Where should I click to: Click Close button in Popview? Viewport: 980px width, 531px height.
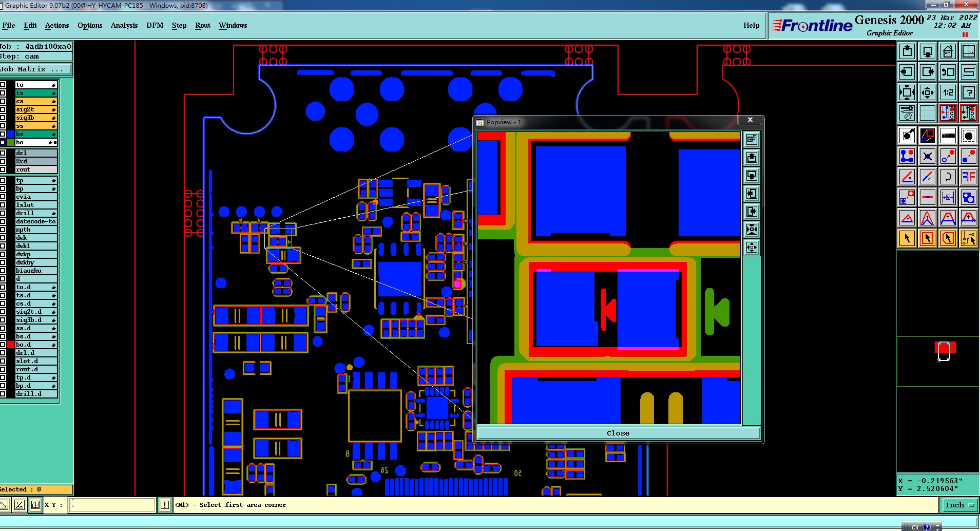618,433
